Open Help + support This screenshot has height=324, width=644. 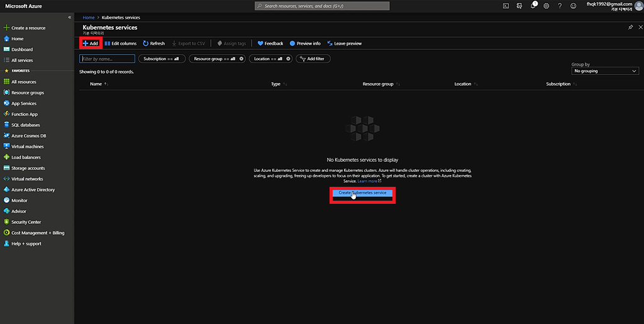26,243
